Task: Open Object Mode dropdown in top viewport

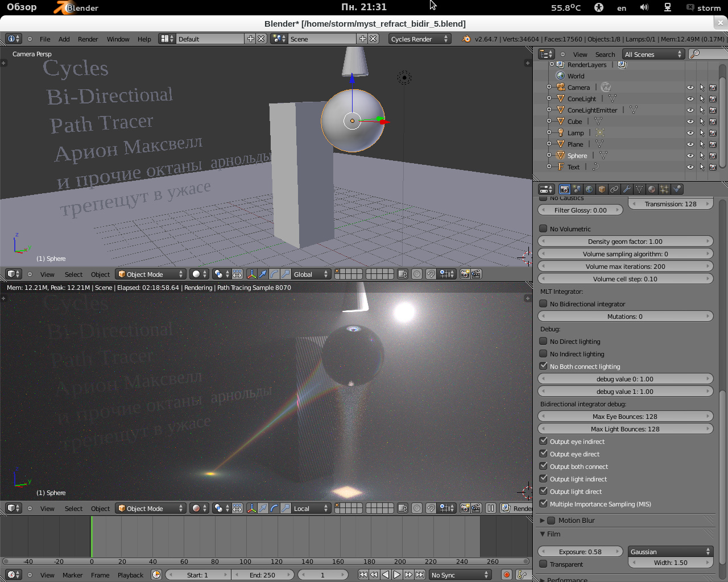Action: click(x=151, y=274)
